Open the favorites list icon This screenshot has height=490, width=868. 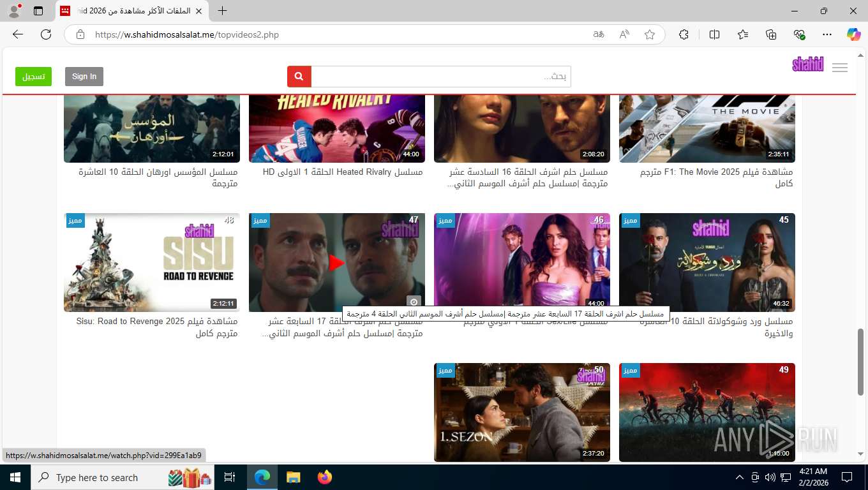pyautogui.click(x=743, y=34)
